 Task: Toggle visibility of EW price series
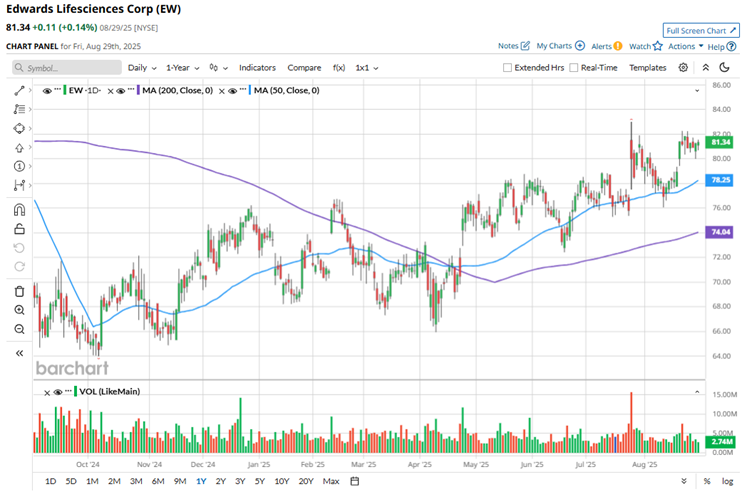pyautogui.click(x=47, y=91)
